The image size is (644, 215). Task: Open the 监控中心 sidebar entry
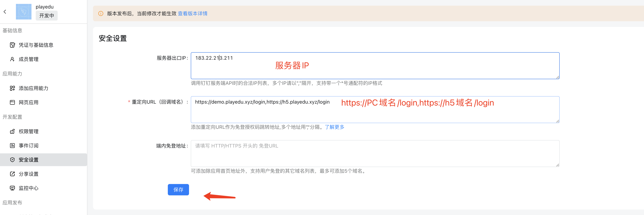click(28, 188)
